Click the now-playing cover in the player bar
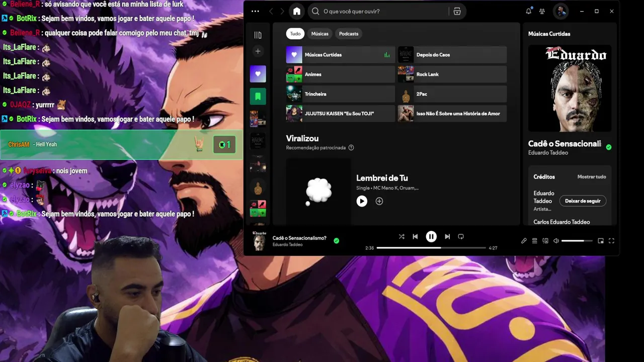644x362 pixels. tap(259, 241)
